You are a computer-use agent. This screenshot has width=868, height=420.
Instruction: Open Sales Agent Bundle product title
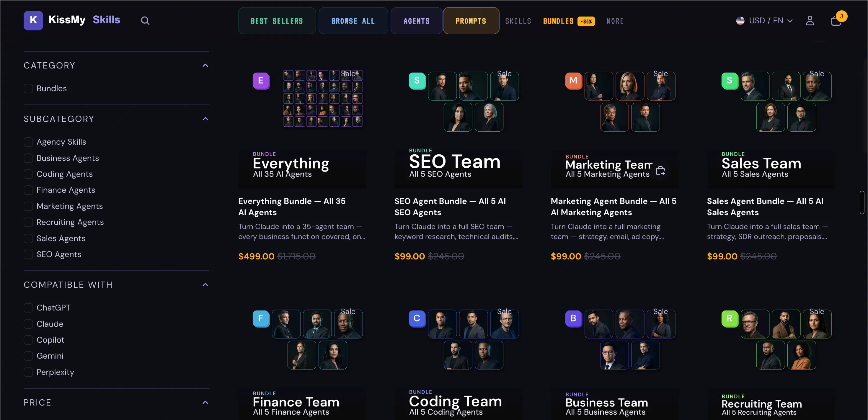tap(765, 207)
